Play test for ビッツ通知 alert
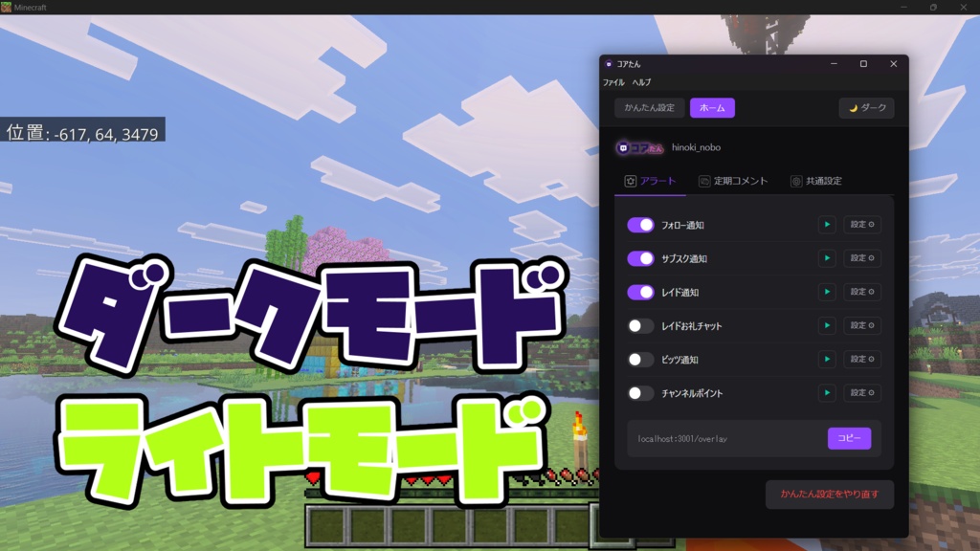Screen dimensions: 980x551 [x=827, y=360]
